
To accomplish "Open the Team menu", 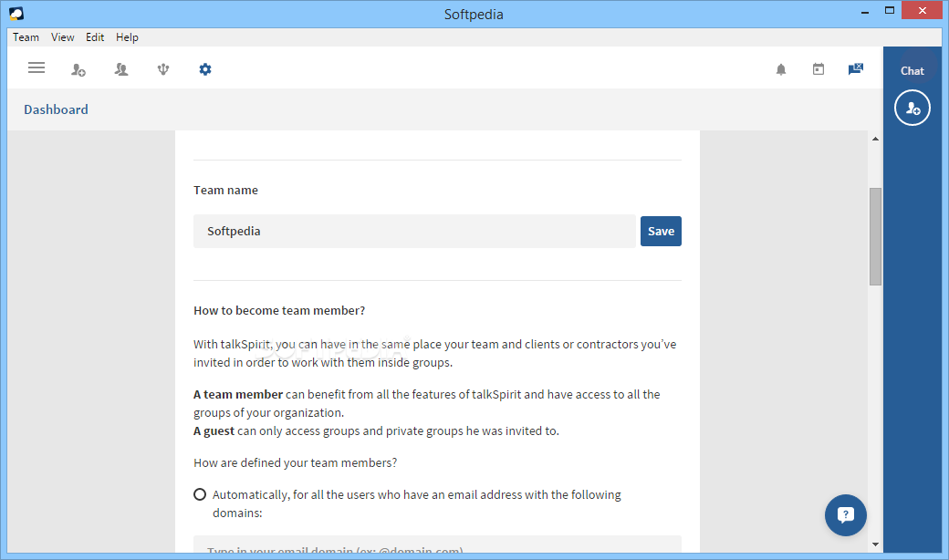I will [x=26, y=37].
